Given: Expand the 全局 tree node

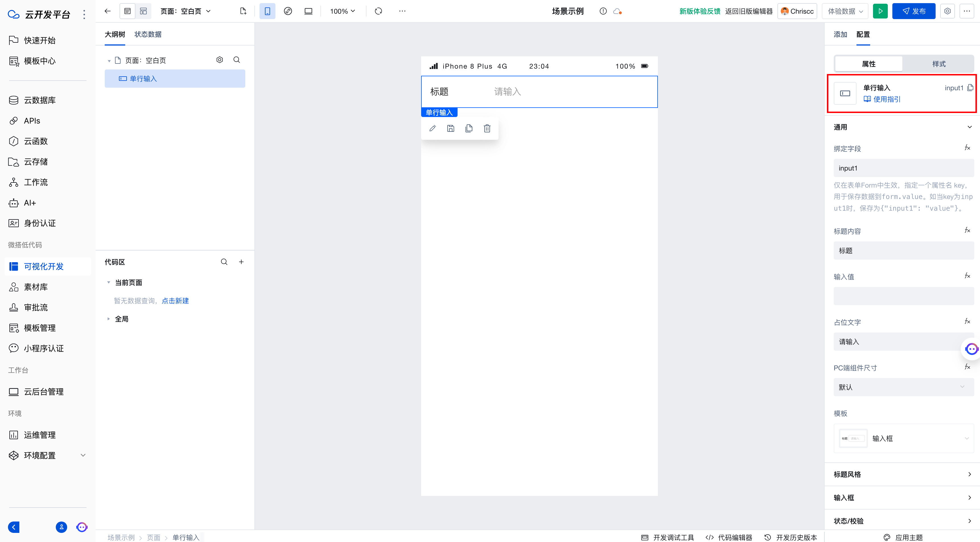Looking at the screenshot, I should tap(108, 319).
